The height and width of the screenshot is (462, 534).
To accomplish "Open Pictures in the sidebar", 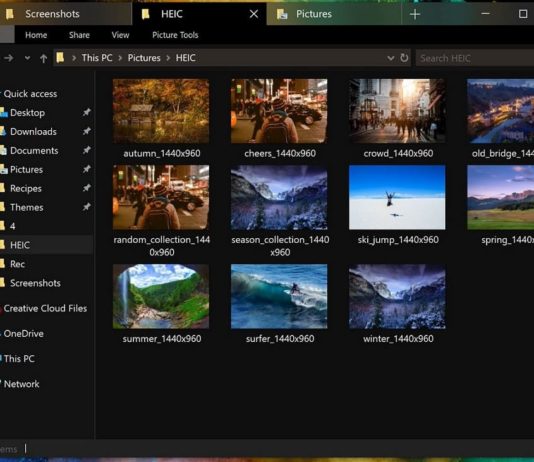I will coord(26,170).
